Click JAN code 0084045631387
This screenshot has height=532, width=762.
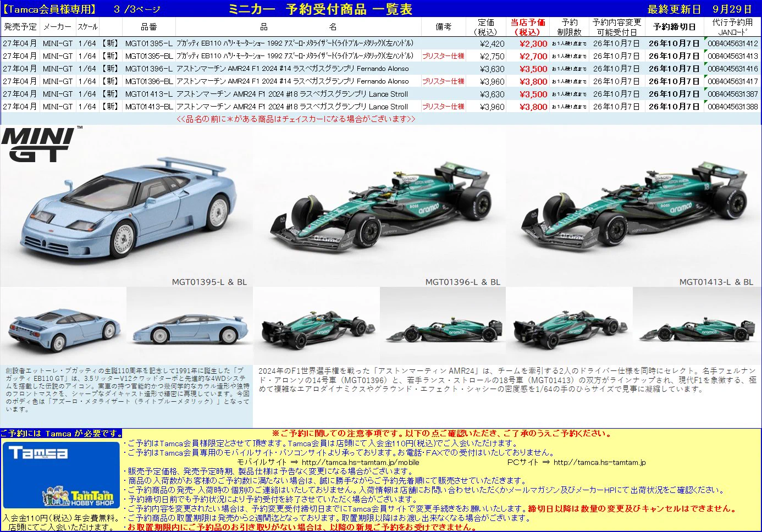pos(733,94)
